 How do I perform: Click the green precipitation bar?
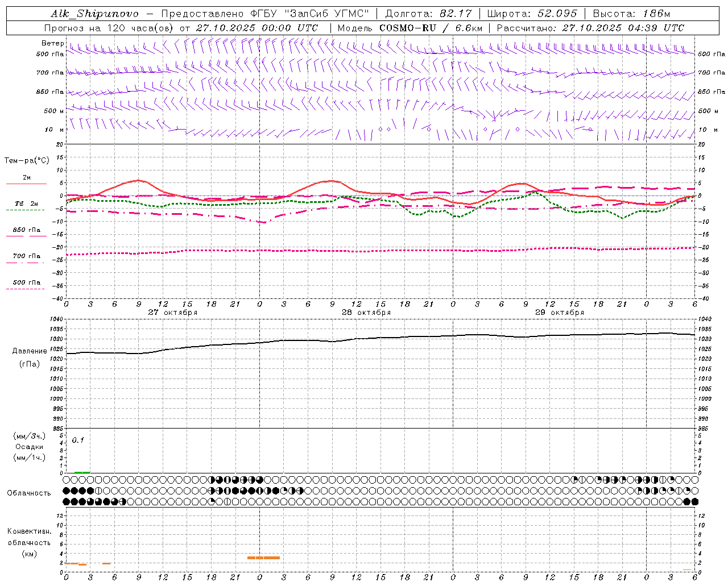coord(82,472)
